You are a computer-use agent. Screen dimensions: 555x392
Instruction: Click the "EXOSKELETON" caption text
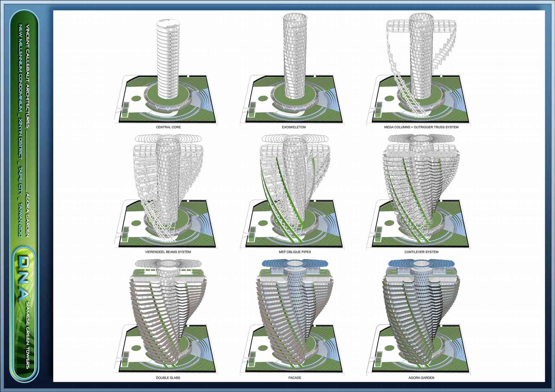(294, 127)
